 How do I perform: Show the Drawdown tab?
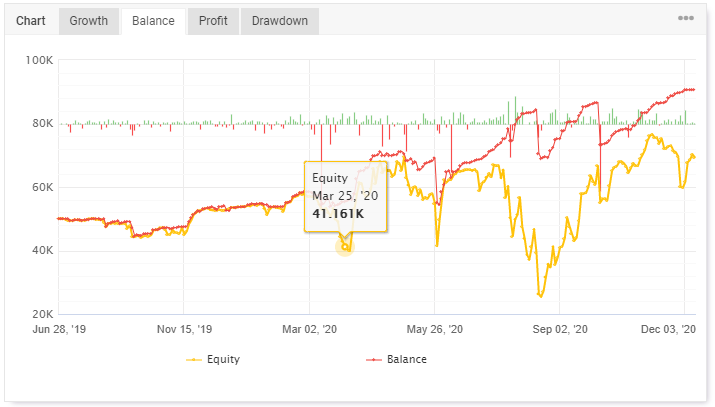pos(280,21)
